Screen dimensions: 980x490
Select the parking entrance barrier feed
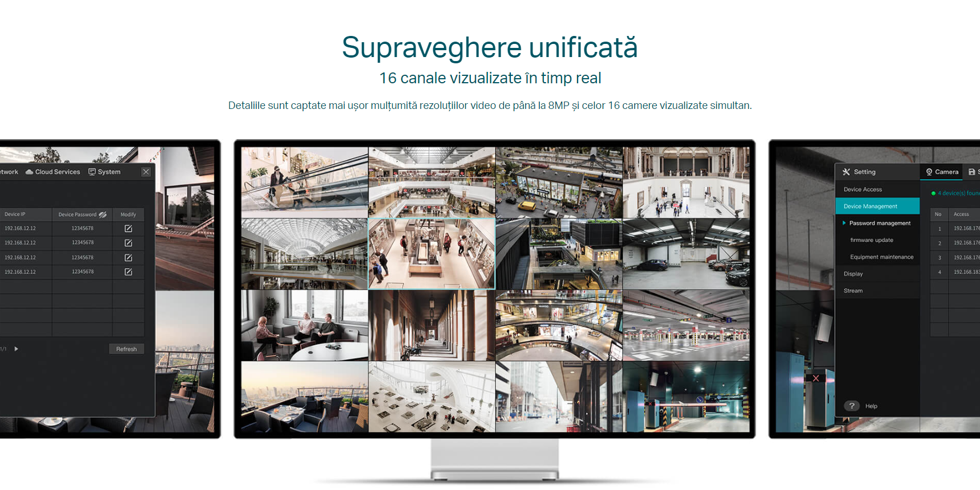pyautogui.click(x=686, y=396)
